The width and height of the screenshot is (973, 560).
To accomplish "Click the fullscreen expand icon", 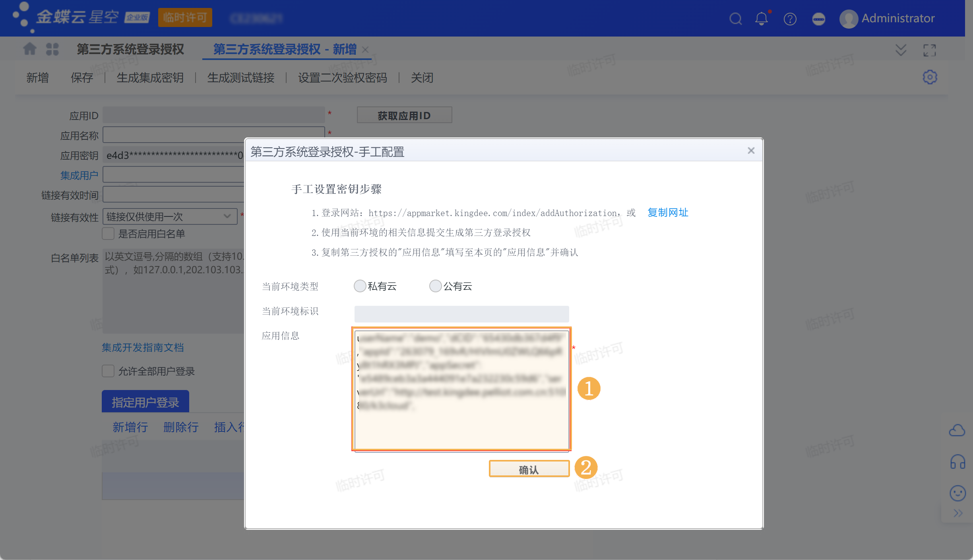I will click(x=929, y=50).
